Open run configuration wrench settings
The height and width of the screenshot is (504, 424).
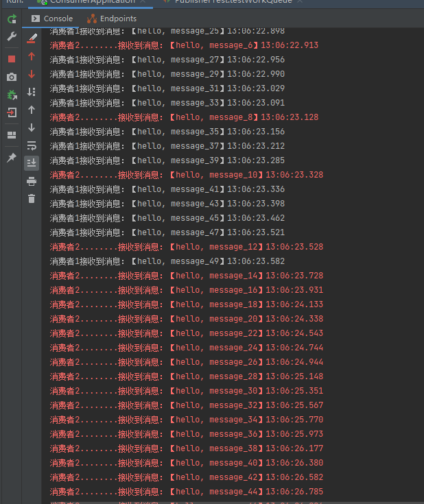pos(12,36)
